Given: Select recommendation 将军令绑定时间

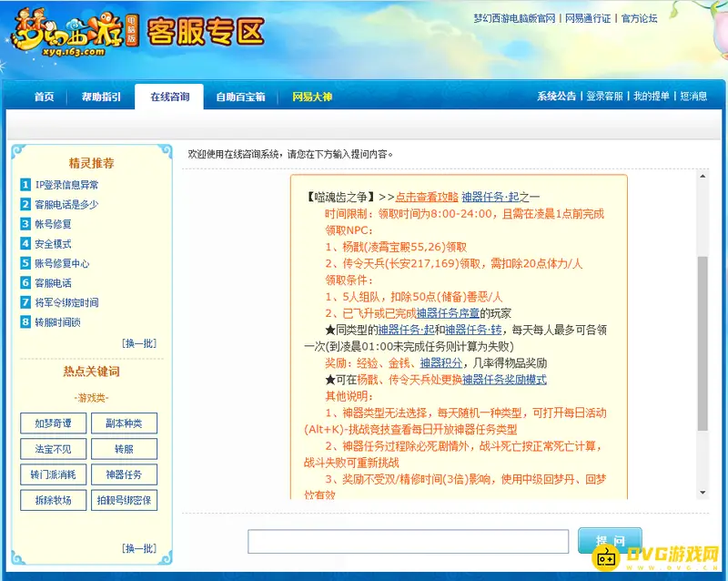Looking at the screenshot, I should (x=66, y=302).
